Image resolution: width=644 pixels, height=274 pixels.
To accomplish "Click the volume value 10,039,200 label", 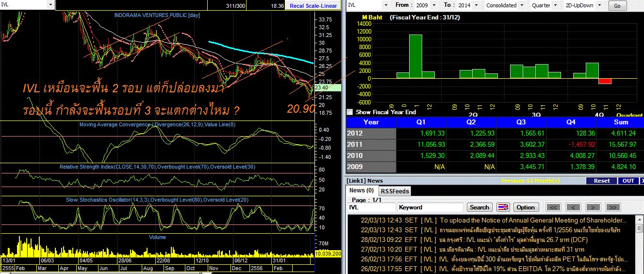I will point(329,254).
